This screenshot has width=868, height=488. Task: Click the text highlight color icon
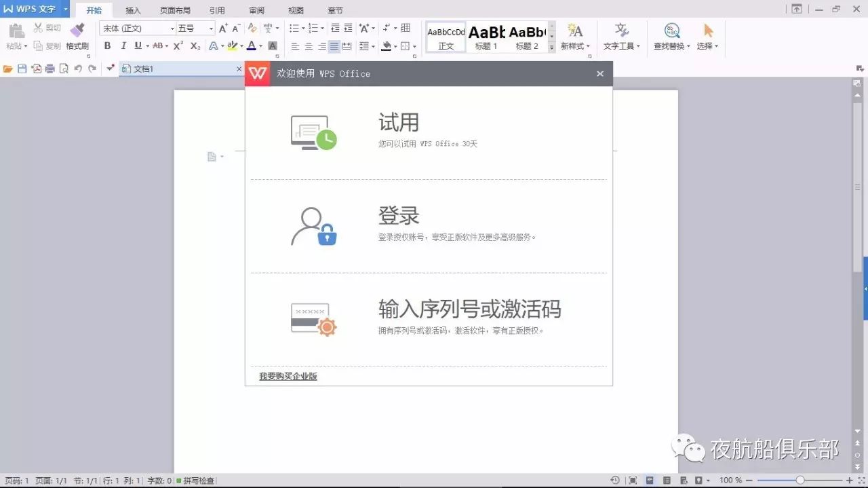pos(233,45)
